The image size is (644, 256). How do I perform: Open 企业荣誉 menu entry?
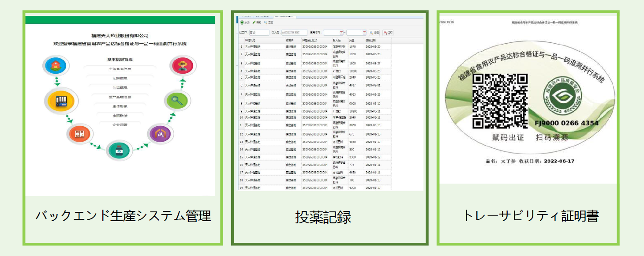(120, 125)
